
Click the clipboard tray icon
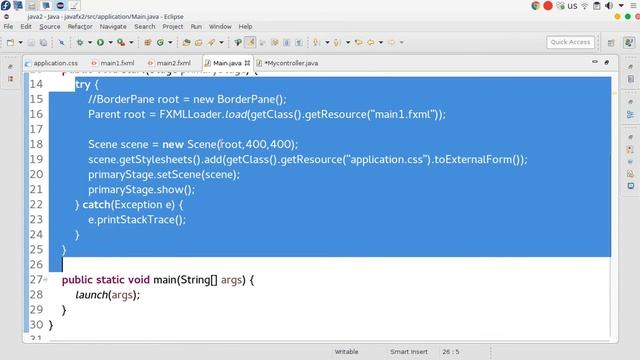tap(597, 6)
